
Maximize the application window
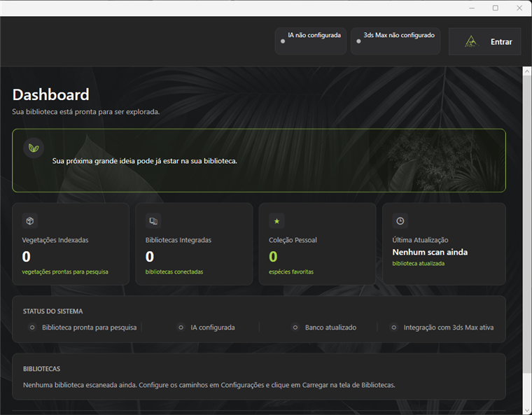496,8
